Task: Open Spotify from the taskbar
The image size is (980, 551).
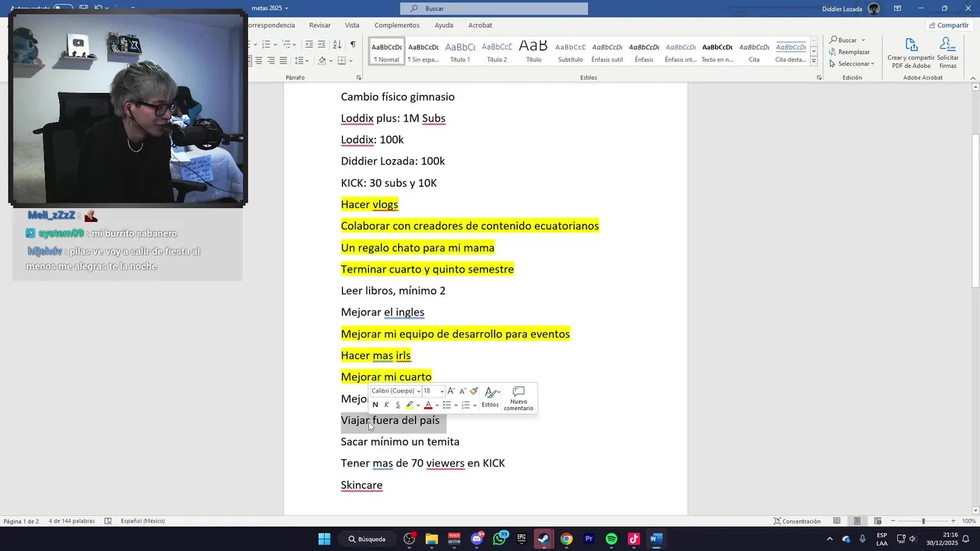Action: point(611,539)
